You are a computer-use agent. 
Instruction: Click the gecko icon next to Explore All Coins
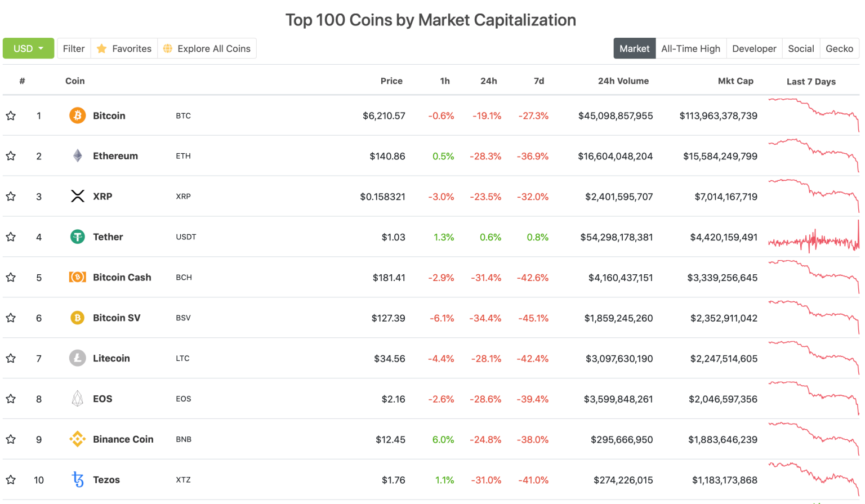click(167, 48)
